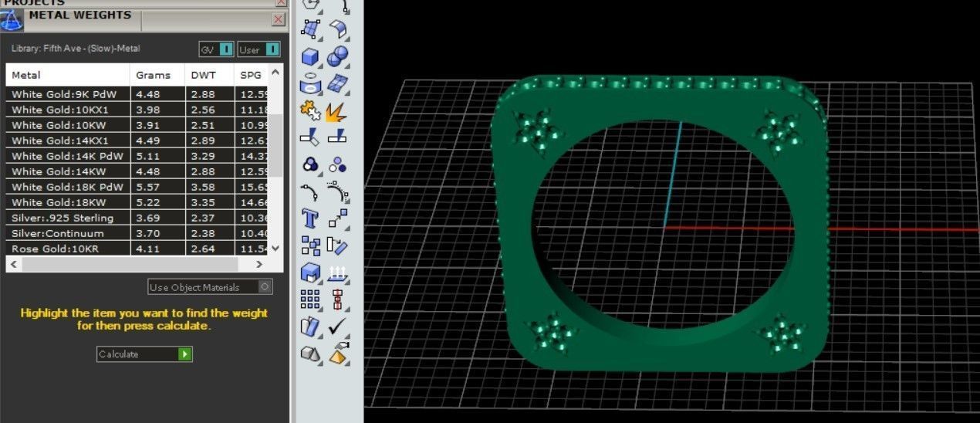The height and width of the screenshot is (423, 980).
Task: Select the surface fillet tool
Action: [337, 29]
